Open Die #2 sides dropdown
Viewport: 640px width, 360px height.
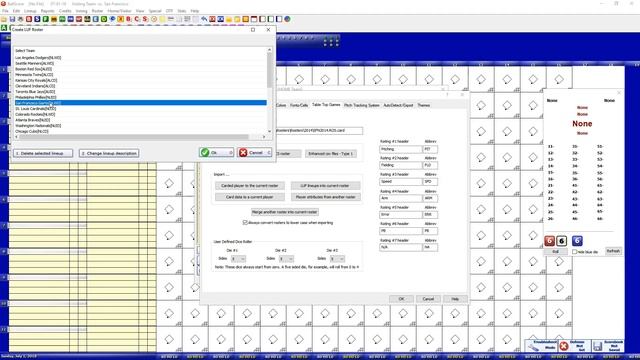click(287, 259)
